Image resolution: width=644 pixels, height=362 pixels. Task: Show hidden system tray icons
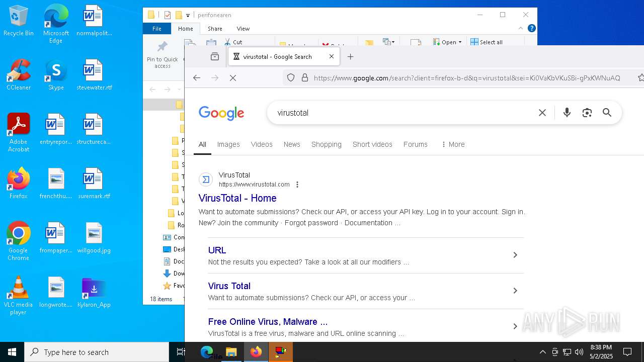tap(542, 352)
